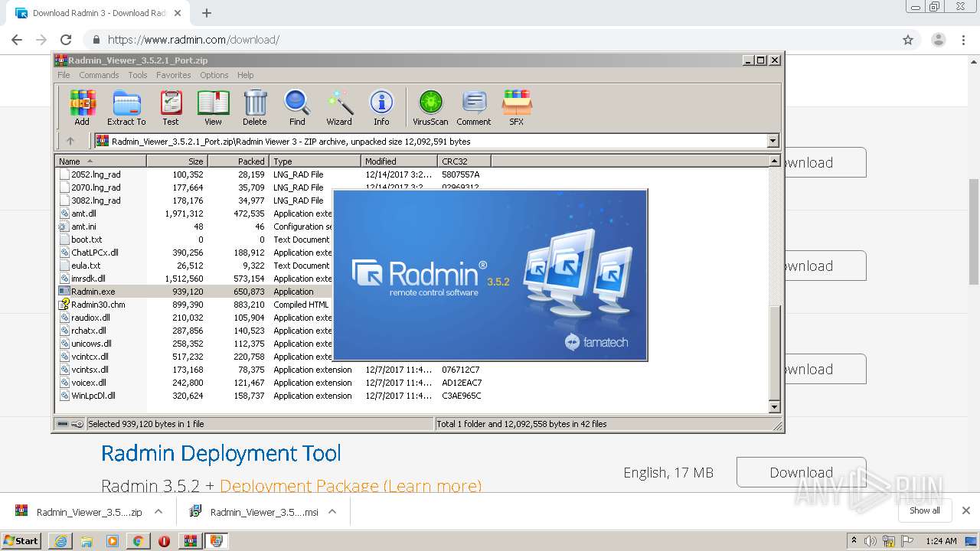Screen dimensions: 980x551
Task: Go up one folder level arrow
Action: pyautogui.click(x=70, y=141)
